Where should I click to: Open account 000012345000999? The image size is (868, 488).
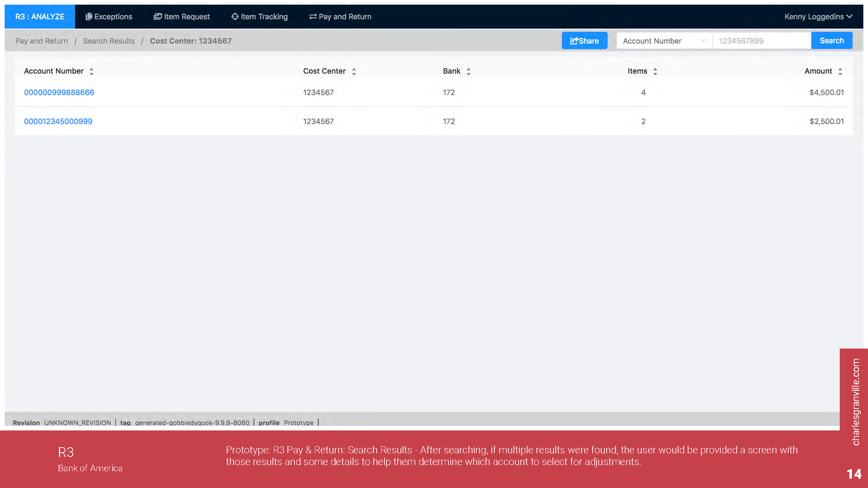(x=58, y=121)
